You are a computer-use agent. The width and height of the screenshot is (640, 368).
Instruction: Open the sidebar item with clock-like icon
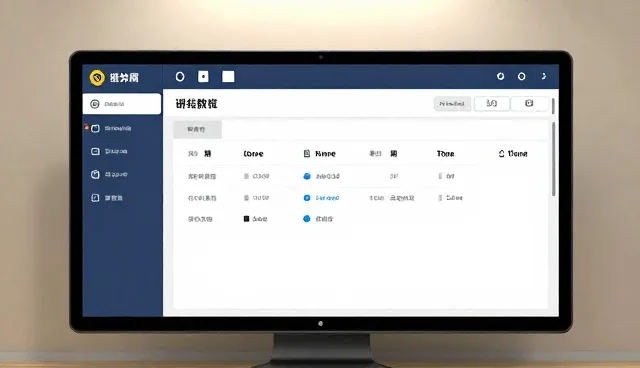click(122, 175)
